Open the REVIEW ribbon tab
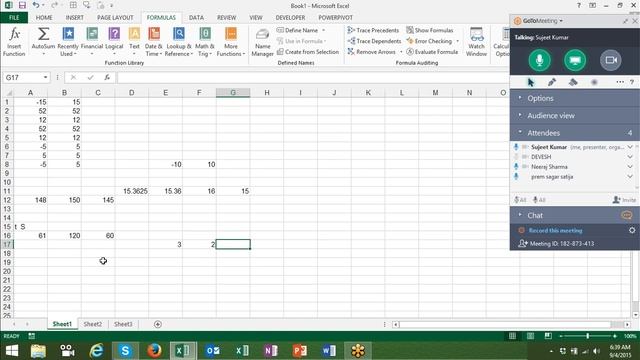The image size is (640, 360). (x=227, y=18)
